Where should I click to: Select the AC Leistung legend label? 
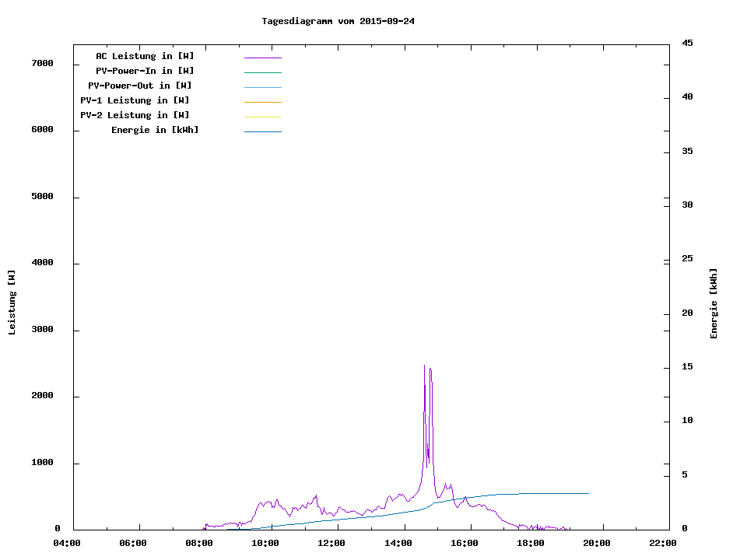(x=145, y=56)
